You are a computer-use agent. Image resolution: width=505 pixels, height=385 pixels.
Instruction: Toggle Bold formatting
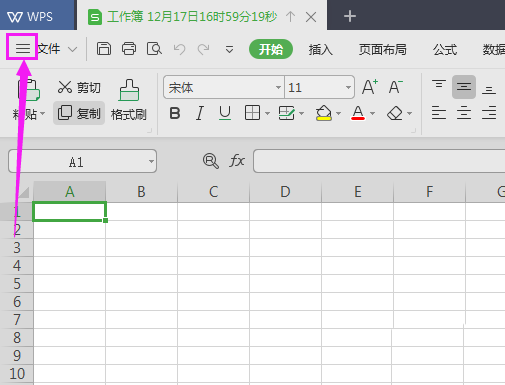[175, 113]
